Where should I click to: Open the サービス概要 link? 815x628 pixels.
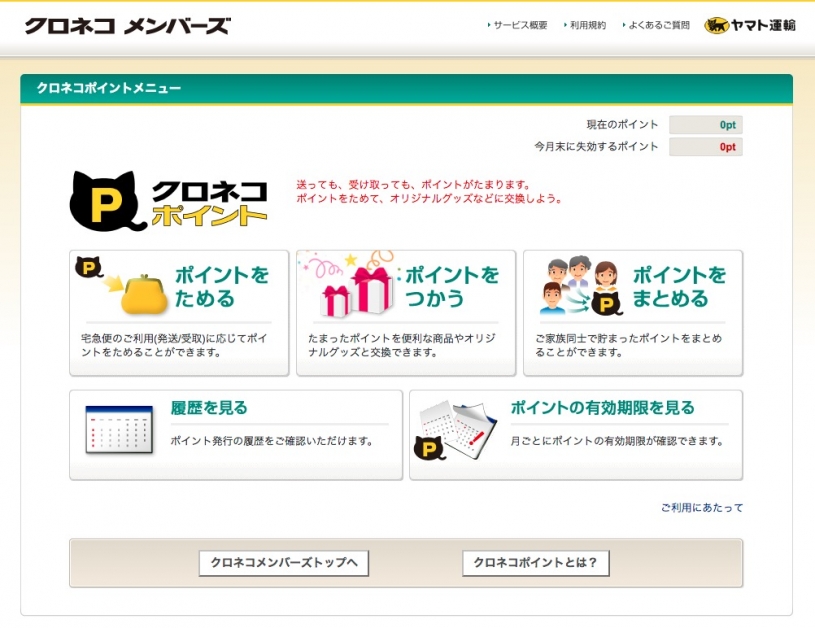tap(520, 25)
